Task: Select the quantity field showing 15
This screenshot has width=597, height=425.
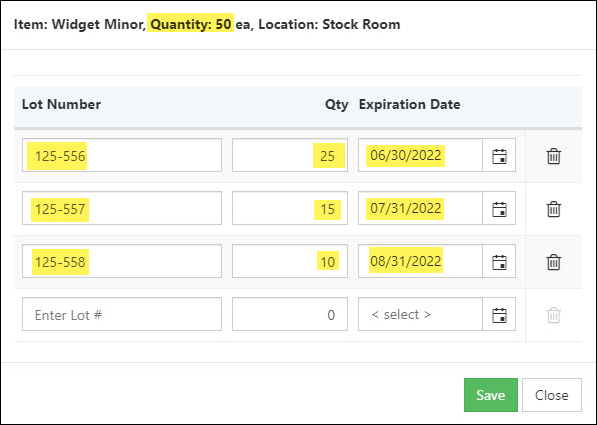Action: click(290, 208)
